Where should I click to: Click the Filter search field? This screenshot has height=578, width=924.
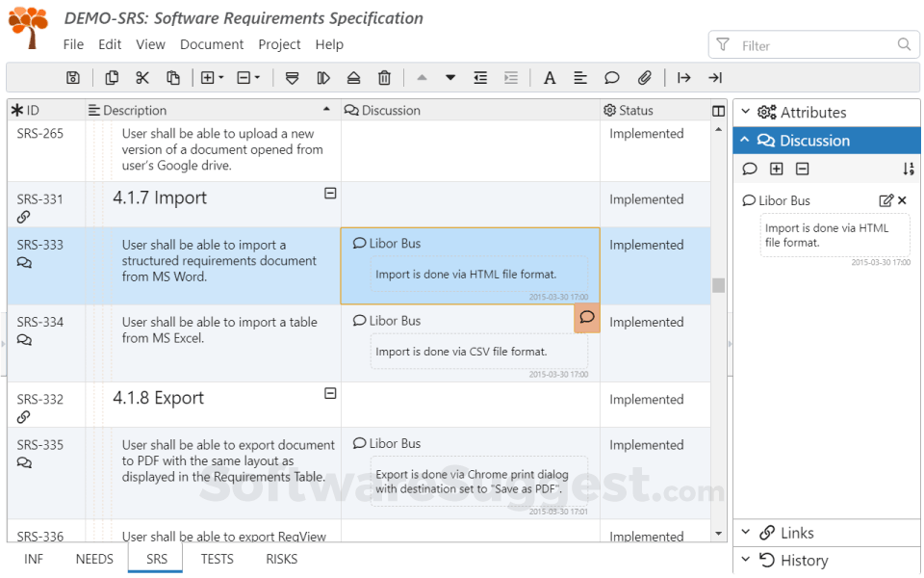click(x=813, y=45)
